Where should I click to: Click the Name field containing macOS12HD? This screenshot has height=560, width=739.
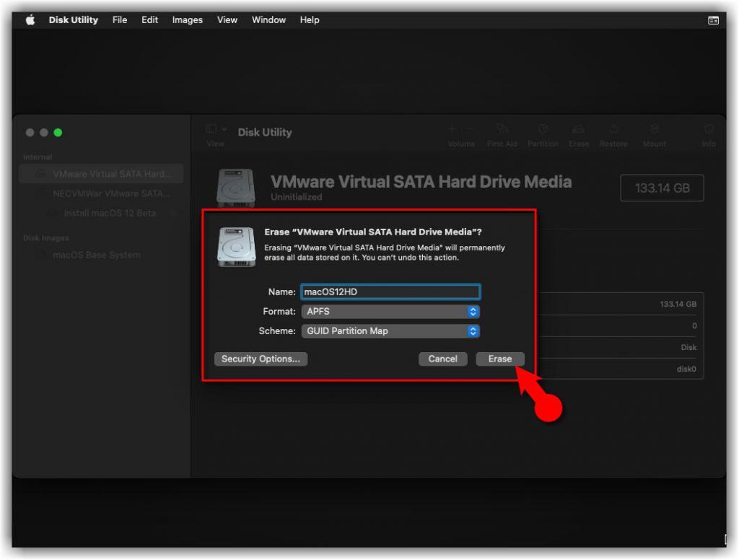pos(390,292)
